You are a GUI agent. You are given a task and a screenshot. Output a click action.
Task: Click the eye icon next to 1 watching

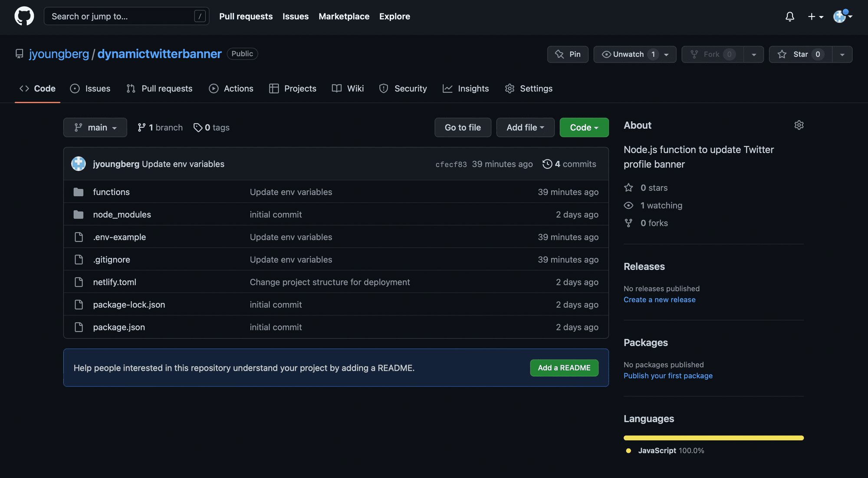[628, 206]
